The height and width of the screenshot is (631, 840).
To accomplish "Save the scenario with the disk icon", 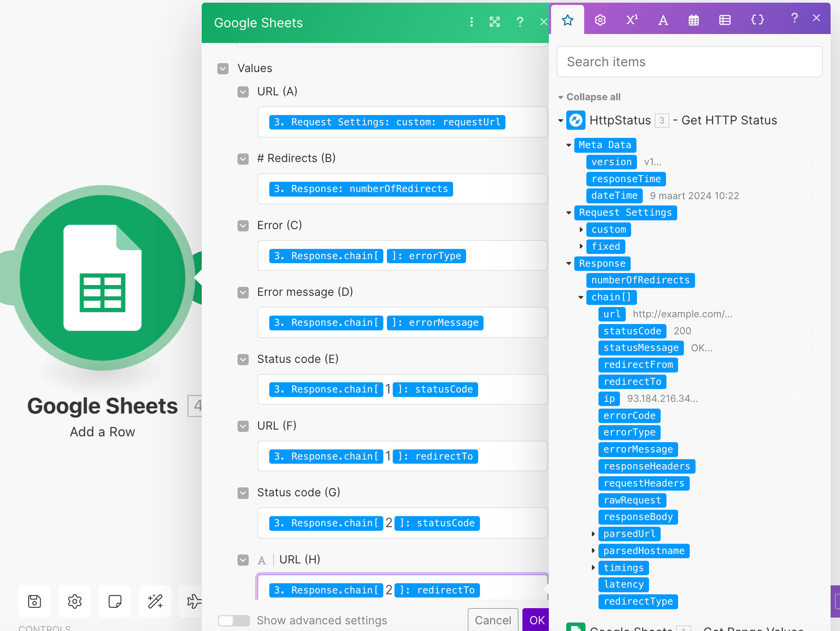I will (x=34, y=601).
